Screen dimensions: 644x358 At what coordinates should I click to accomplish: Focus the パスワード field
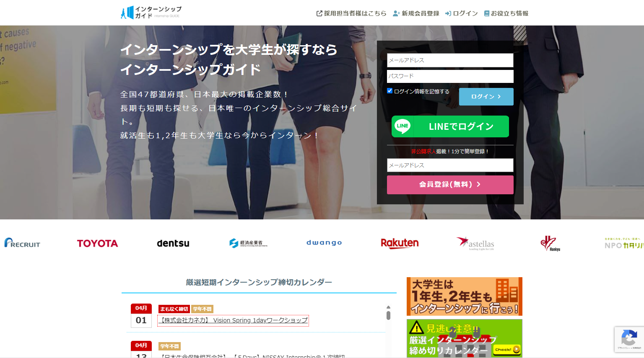pos(450,76)
